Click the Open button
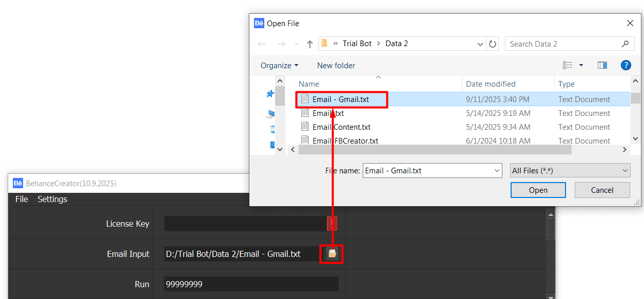This screenshot has height=299, width=644. click(x=538, y=190)
